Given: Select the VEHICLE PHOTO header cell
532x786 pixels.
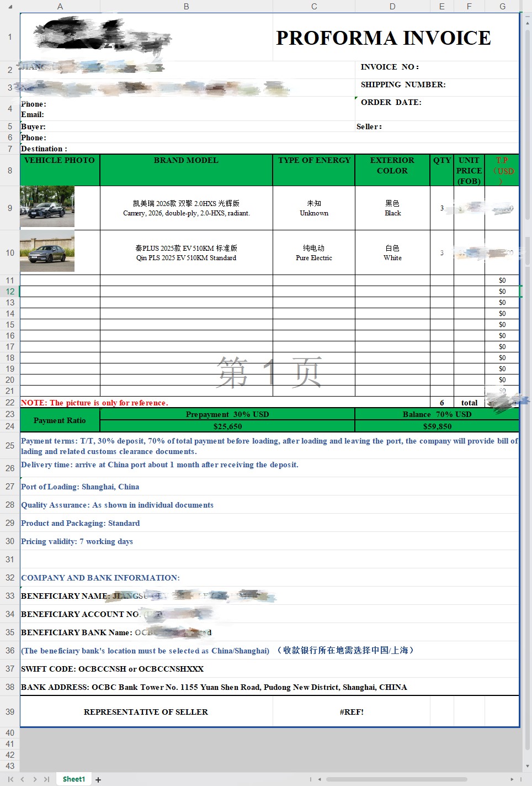Looking at the screenshot, I should [60, 170].
